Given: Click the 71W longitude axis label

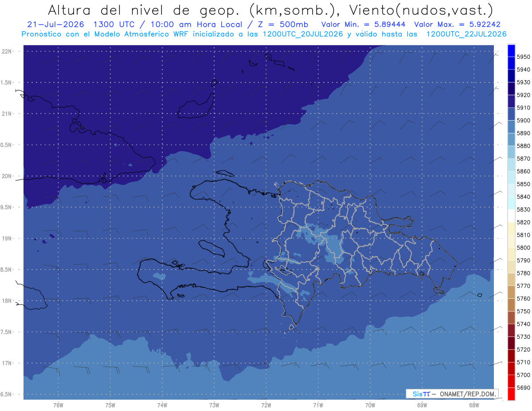Looking at the screenshot, I should 318,405.
